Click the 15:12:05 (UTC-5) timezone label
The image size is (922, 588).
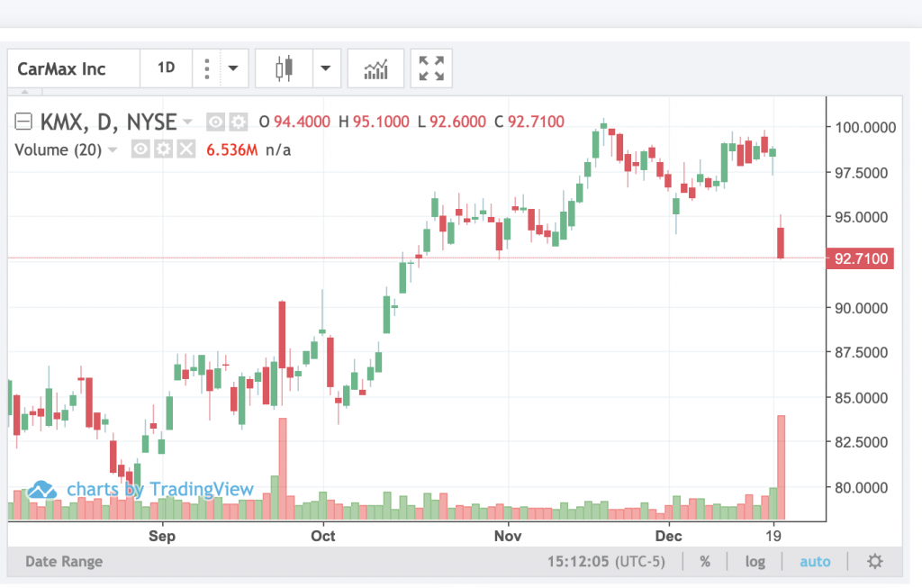point(609,562)
